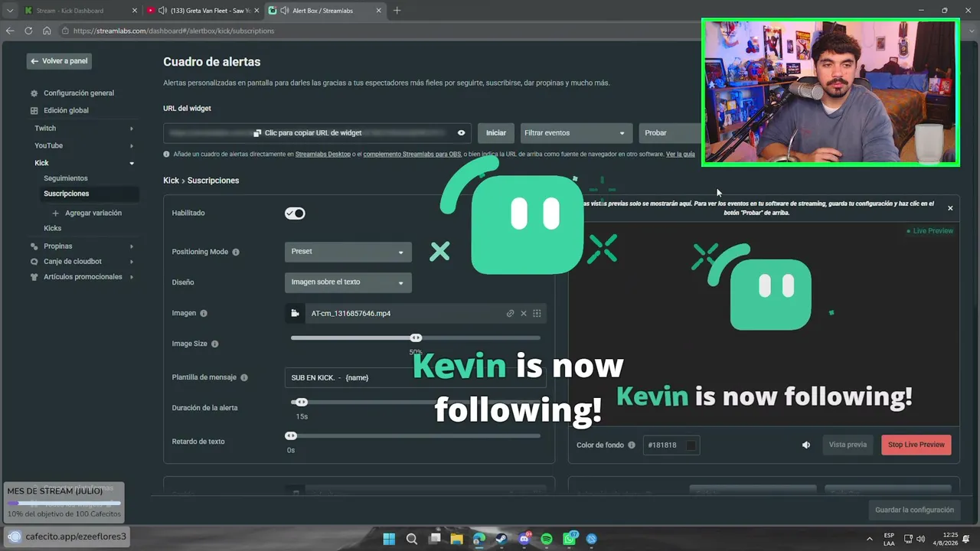Open Edición global in the sidebar

click(x=66, y=110)
